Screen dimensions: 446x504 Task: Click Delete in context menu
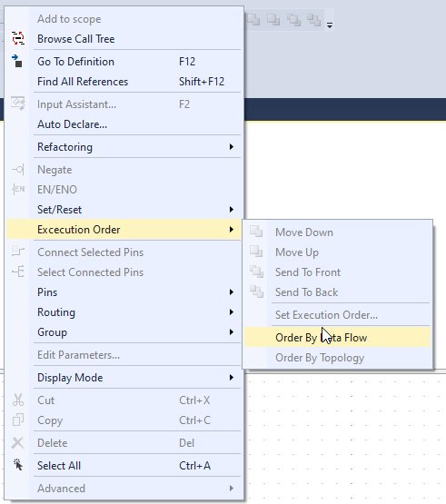click(x=124, y=443)
